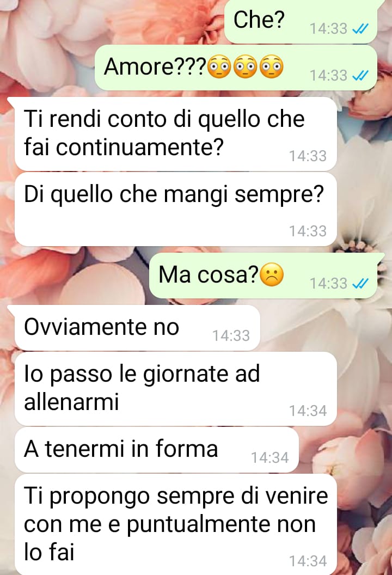Screen dimensions: 392x575
Task: Tap the 'A tenermi in forma' bubble
Action: 157,450
